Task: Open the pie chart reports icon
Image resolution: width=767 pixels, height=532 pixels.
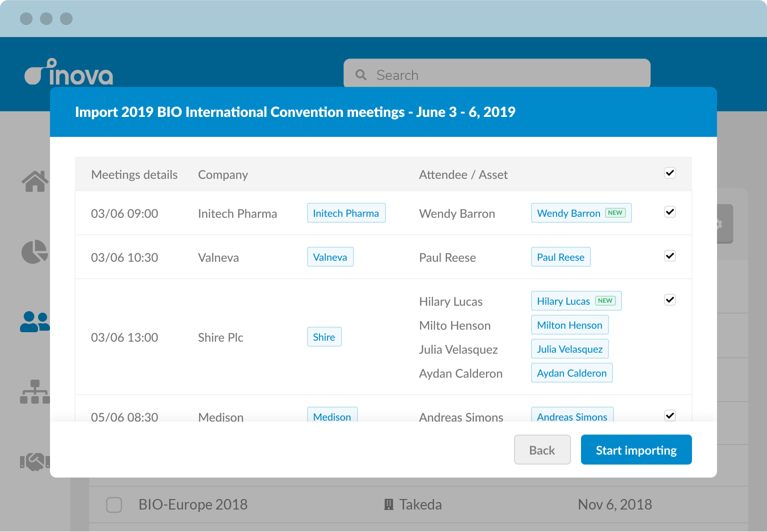Action: point(34,252)
